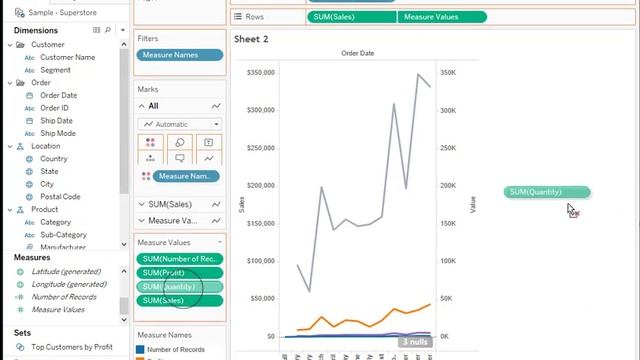This screenshot has width=640, height=360.
Task: Collapse the Location hierarchy
Action: pos(10,146)
